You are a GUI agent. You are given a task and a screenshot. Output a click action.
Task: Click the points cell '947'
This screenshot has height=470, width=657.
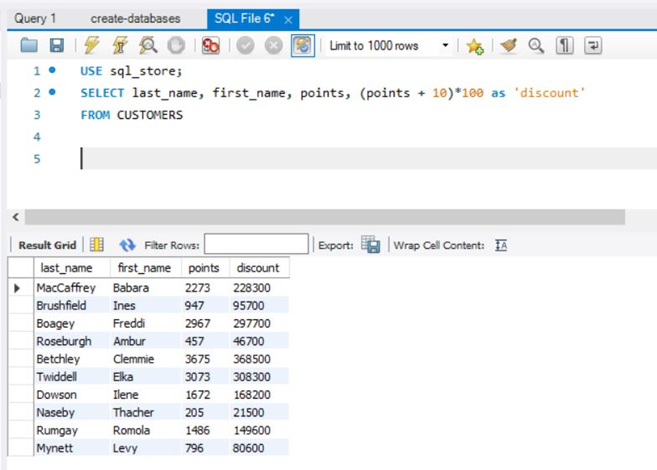tap(206, 305)
